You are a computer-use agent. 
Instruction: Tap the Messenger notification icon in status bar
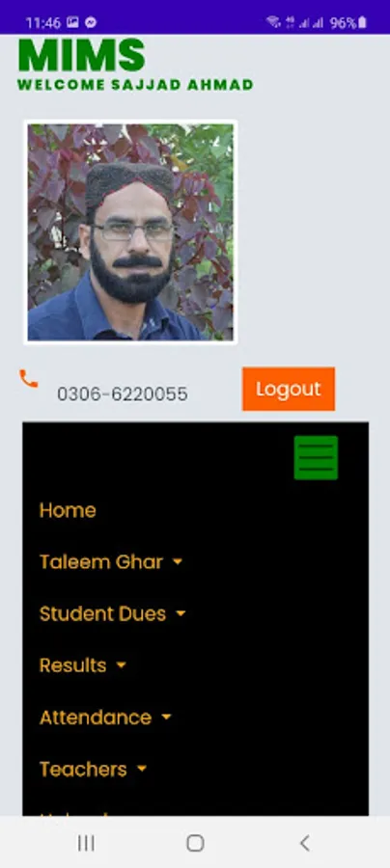coord(92,22)
